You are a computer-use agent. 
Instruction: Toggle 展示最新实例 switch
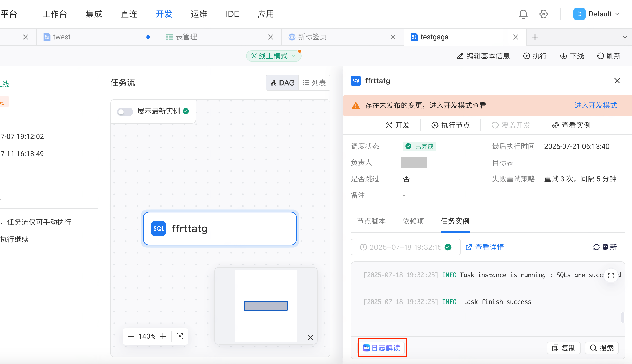(125, 112)
